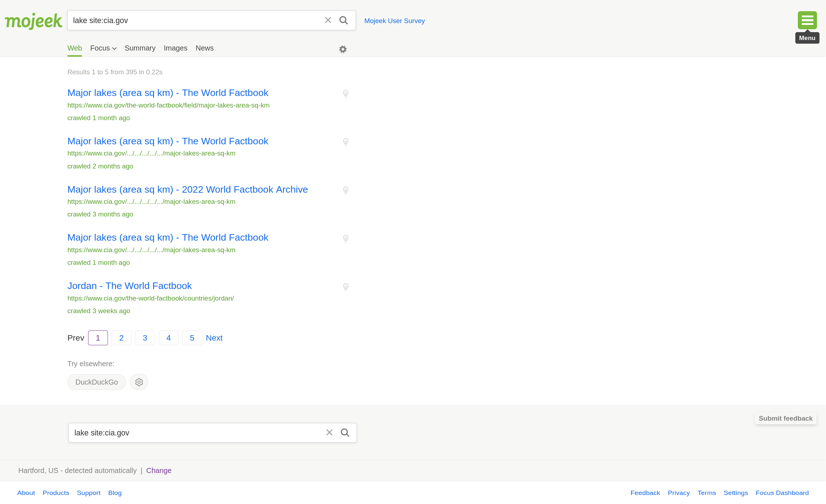Submit search with bottom magnifier icon
The width and height of the screenshot is (826, 504).
345,432
